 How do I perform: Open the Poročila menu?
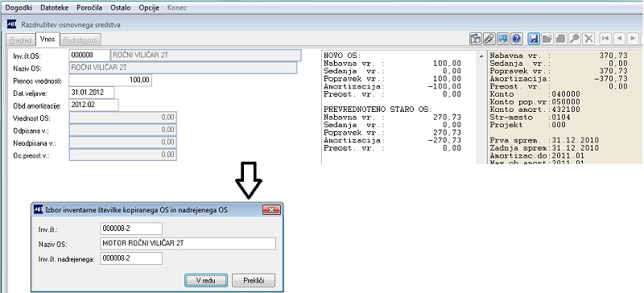[x=89, y=8]
